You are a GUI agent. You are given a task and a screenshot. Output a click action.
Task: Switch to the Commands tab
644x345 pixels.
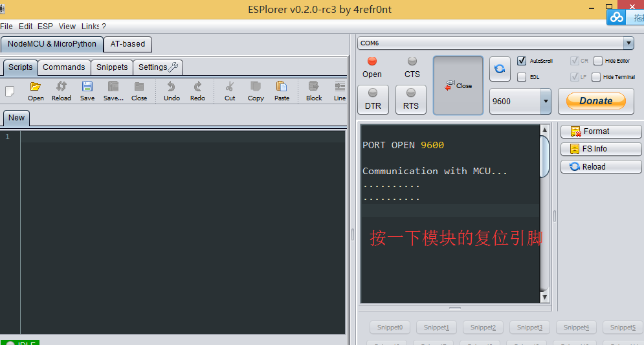63,67
